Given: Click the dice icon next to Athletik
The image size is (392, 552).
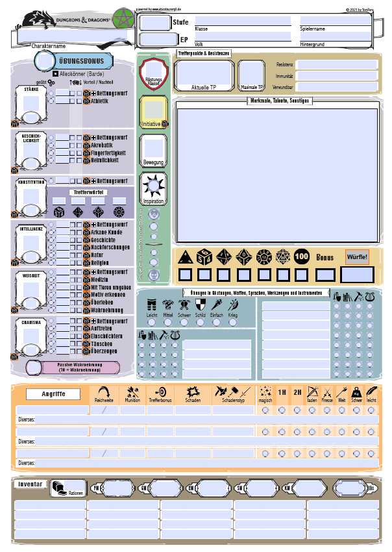Looking at the screenshot, I should (x=86, y=101).
